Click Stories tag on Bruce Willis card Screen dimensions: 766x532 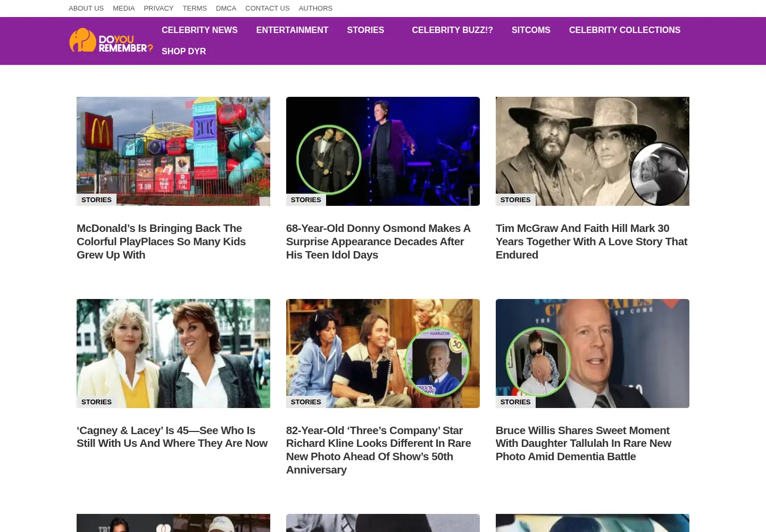pyautogui.click(x=515, y=402)
